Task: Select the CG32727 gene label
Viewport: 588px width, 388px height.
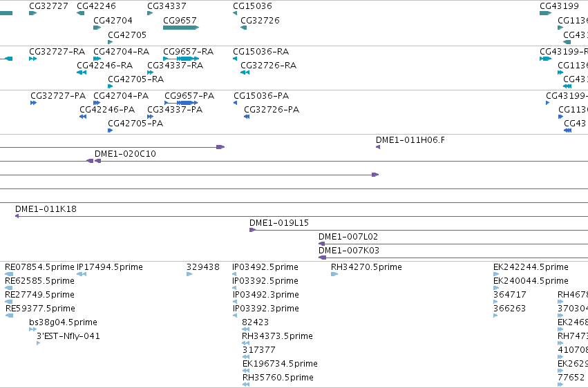Action: click(x=49, y=6)
